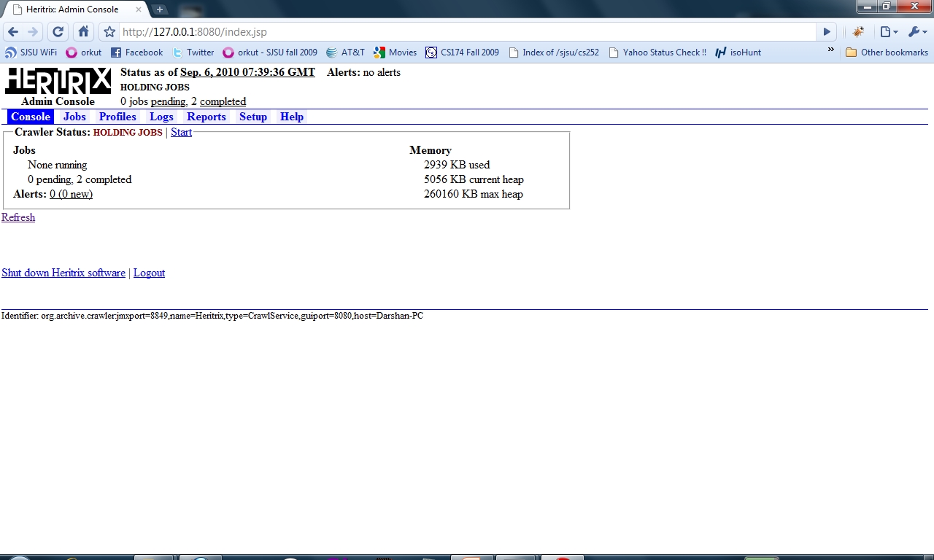Switch to the Console tab
934x560 pixels.
point(31,117)
